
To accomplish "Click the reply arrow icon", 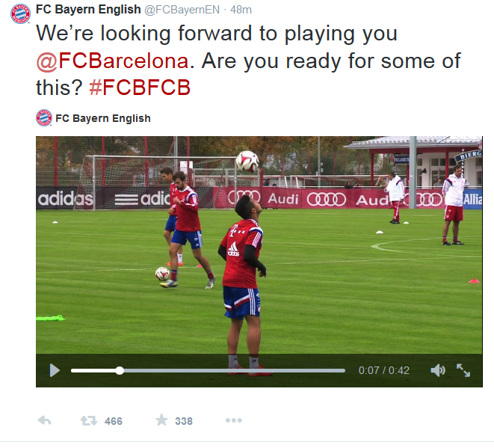I will click(44, 420).
